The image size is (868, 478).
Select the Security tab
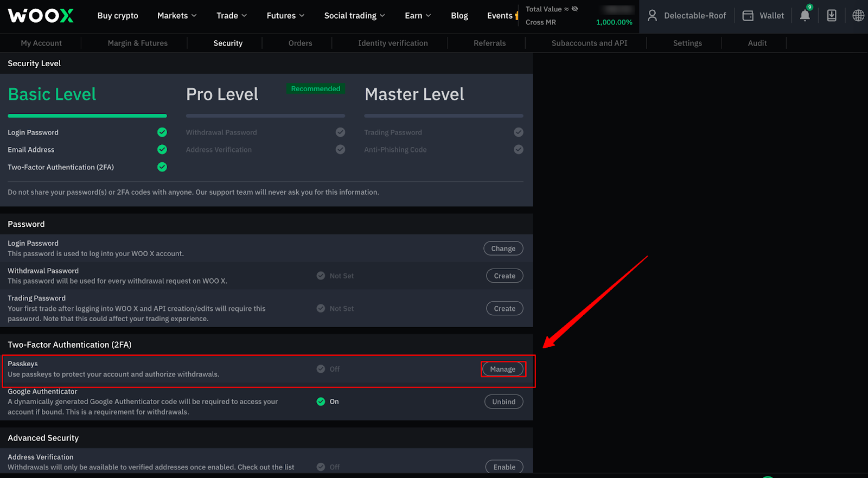click(228, 43)
